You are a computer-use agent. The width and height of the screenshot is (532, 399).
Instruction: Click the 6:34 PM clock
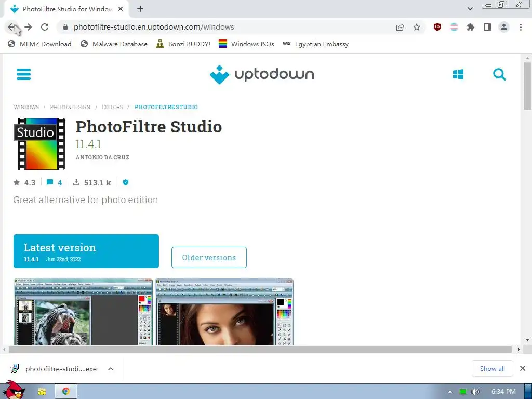[x=503, y=392]
